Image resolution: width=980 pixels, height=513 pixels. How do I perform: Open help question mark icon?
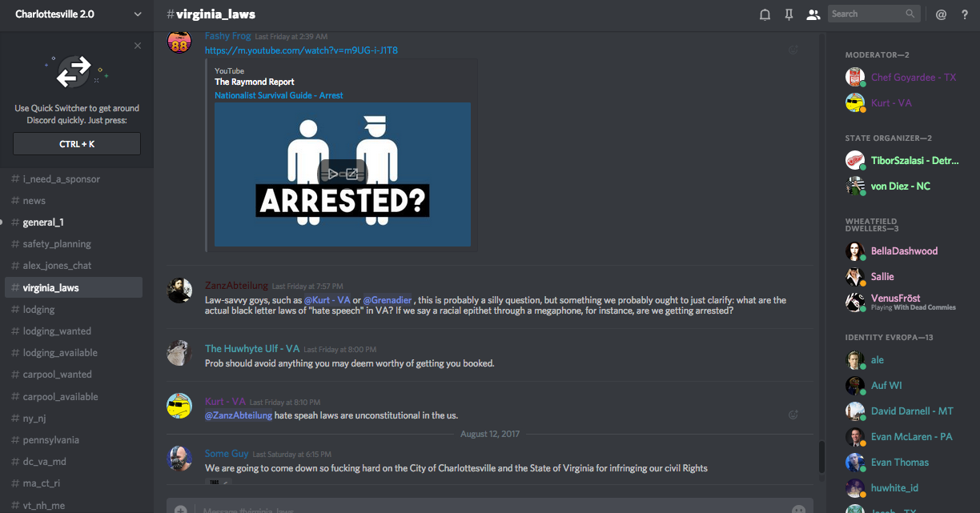965,14
